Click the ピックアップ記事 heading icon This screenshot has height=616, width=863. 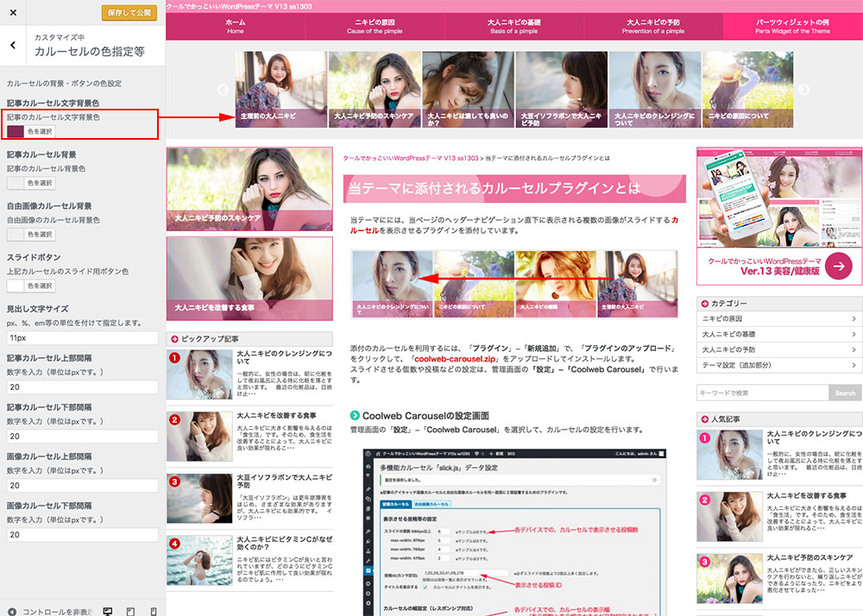tap(174, 339)
